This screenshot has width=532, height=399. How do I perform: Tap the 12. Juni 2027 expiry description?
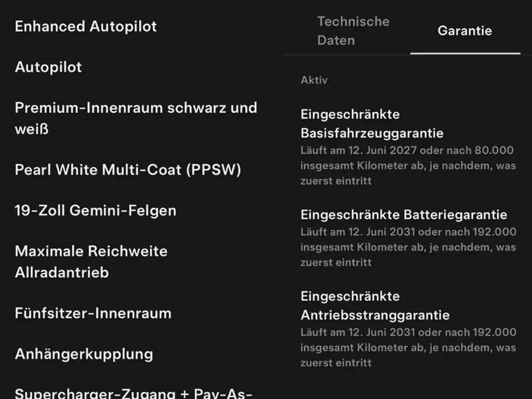[408, 166]
